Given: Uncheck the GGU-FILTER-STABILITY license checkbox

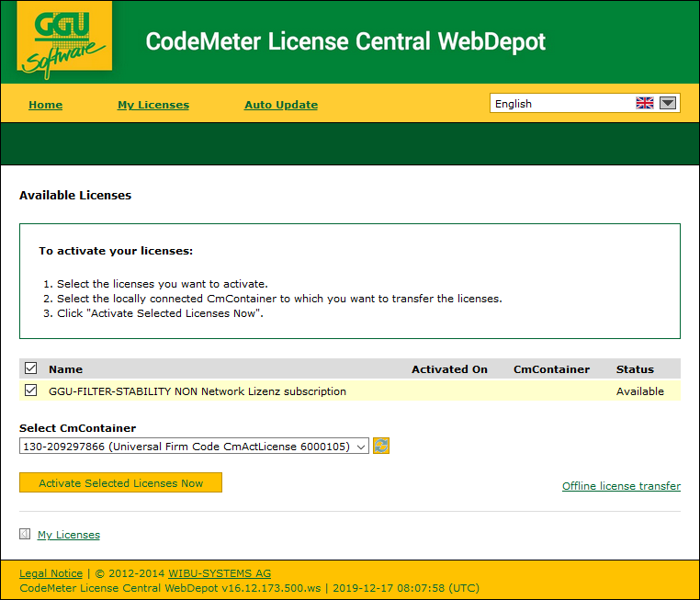Looking at the screenshot, I should coord(30,391).
